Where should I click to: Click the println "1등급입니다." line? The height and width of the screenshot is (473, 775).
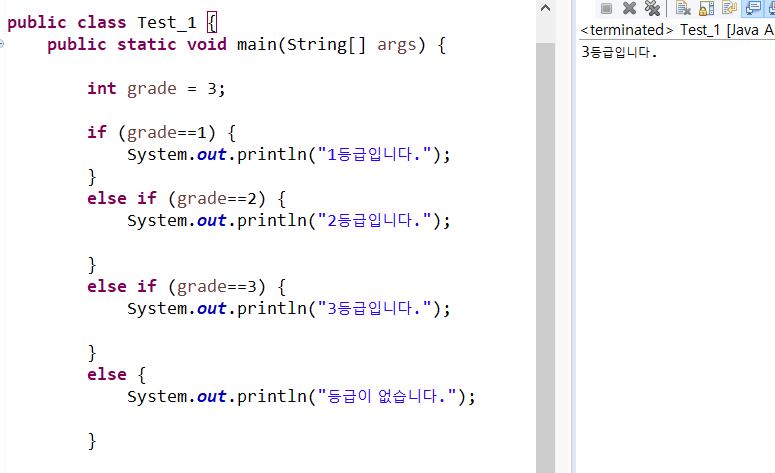point(289,155)
